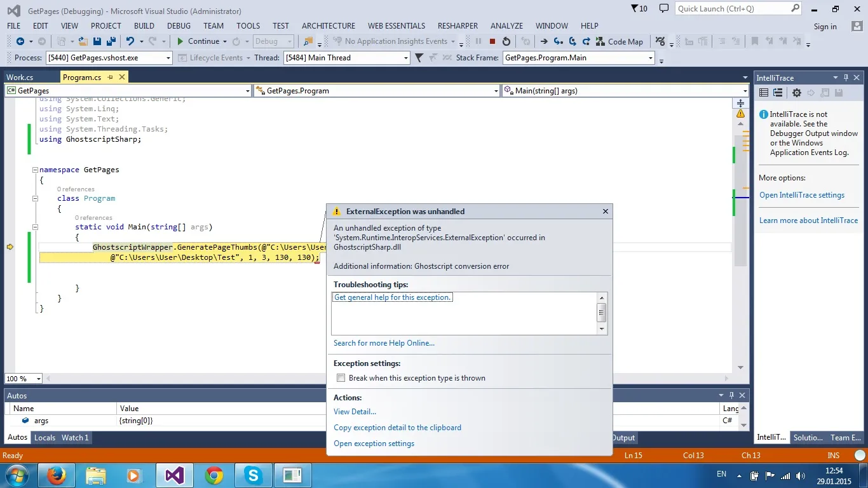Open the Main(string[] args) member dropdown
The image size is (868, 488).
(x=745, y=91)
